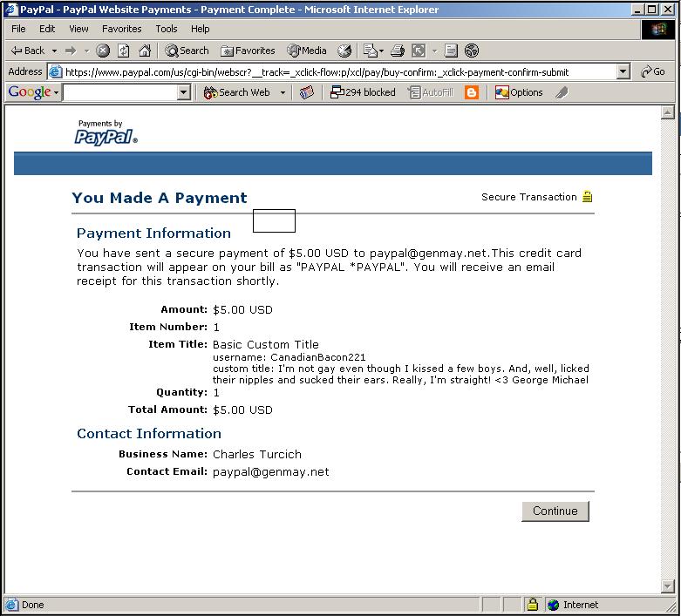Click the Discuss icon

tap(452, 51)
